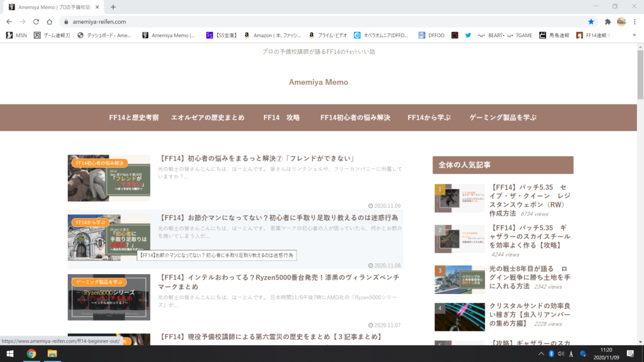This screenshot has width=644, height=362.
Task: Go to the browser home page icon
Action: pyautogui.click(x=49, y=21)
